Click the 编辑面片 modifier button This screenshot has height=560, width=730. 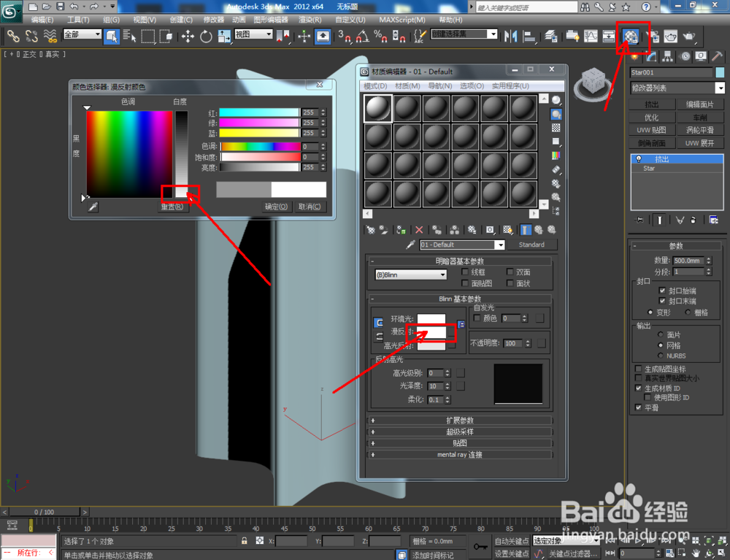(x=700, y=104)
